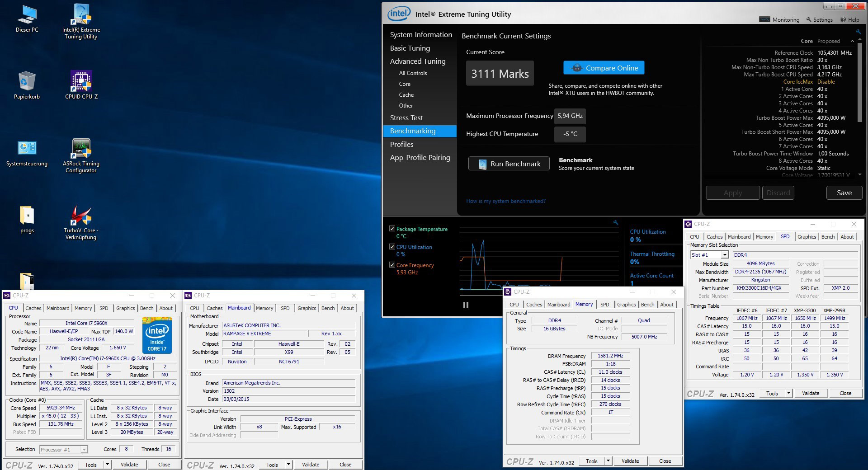Screen dimensions: 868x470
Task: Open the Intel Extreme Tuning Utility desktop icon
Action: pos(81,15)
